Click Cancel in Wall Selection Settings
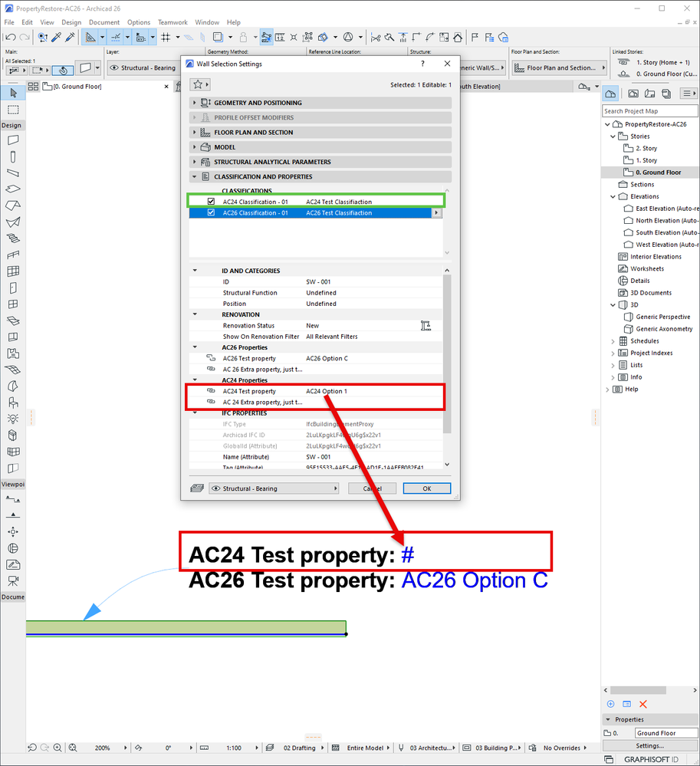 point(372,488)
